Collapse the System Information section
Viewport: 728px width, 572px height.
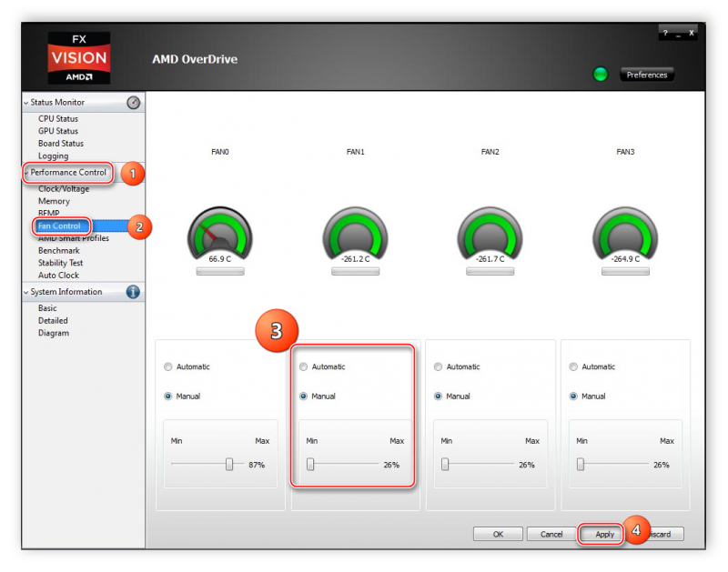26,292
